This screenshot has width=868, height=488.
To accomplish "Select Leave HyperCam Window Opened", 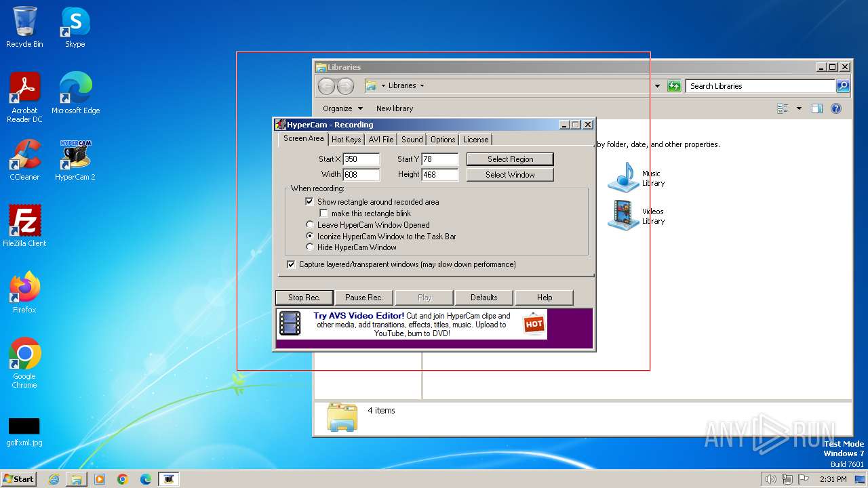I will pos(310,225).
